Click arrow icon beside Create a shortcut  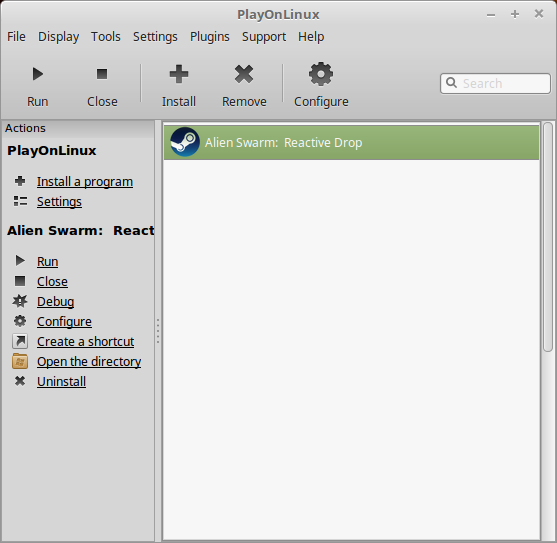20,341
